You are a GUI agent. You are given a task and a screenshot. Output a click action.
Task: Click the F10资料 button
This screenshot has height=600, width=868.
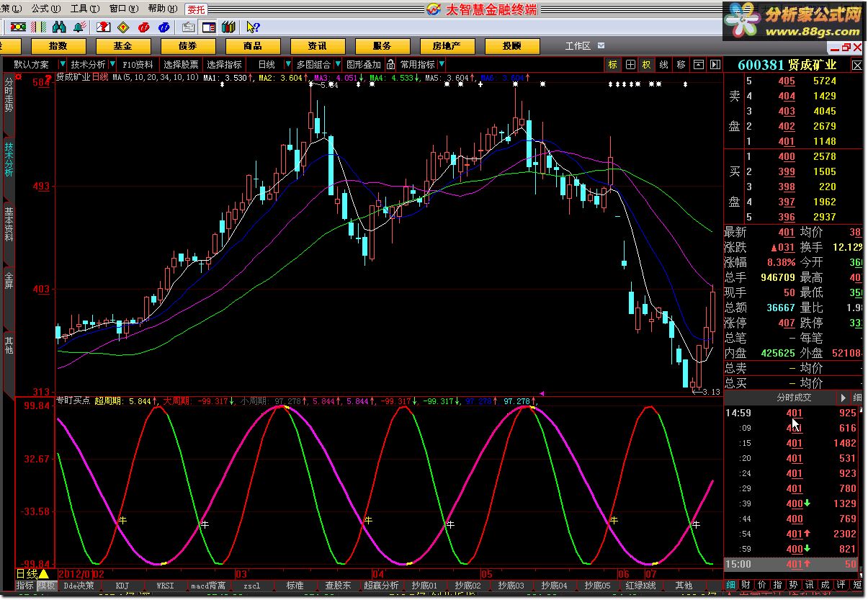[138, 64]
